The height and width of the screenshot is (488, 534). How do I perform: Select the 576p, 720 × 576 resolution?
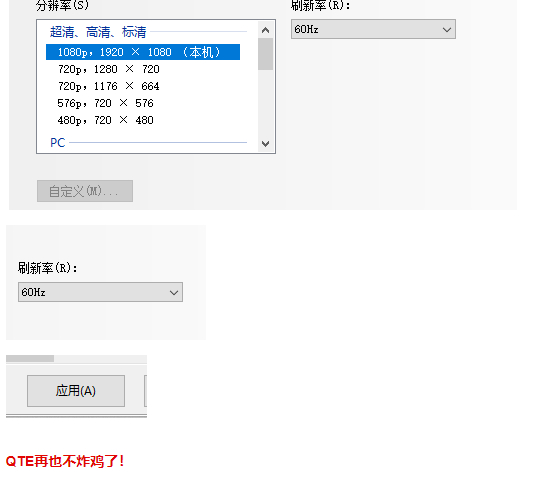pyautogui.click(x=105, y=103)
